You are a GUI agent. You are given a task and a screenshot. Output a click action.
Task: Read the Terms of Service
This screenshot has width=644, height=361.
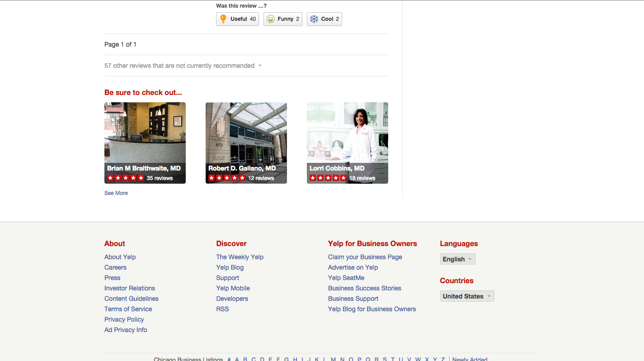point(128,309)
